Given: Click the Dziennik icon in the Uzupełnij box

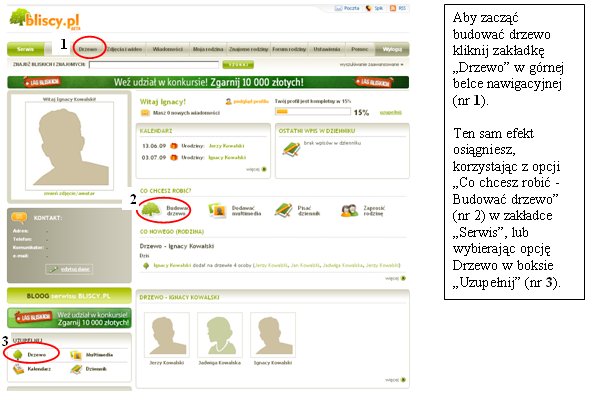Looking at the screenshot, I should coord(76,369).
